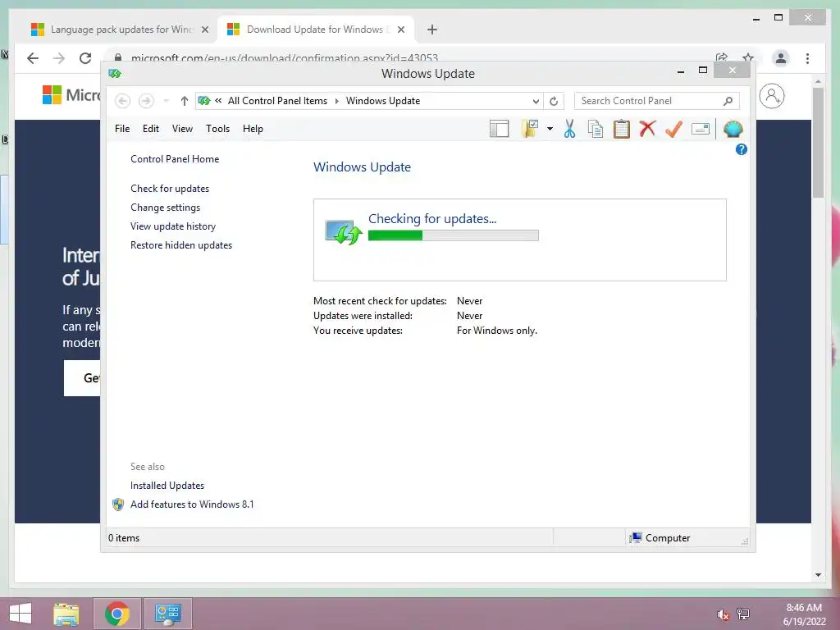This screenshot has width=840, height=630.
Task: Close the Language pack updates tab
Action: [x=204, y=30]
